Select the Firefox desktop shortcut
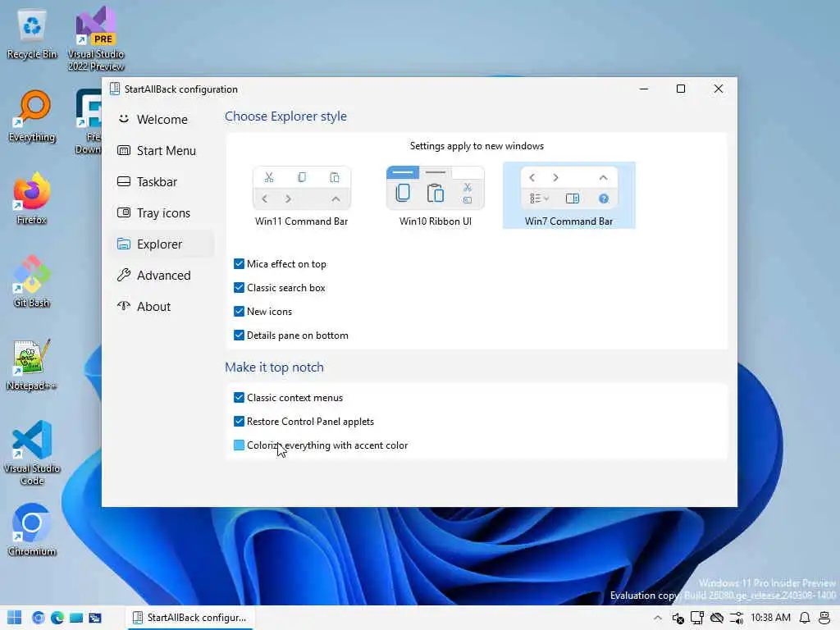 (32, 199)
